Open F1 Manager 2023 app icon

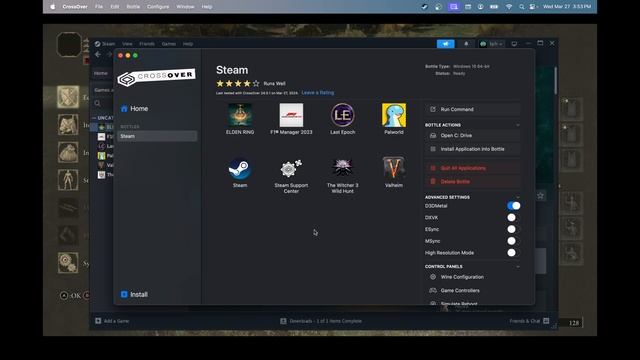[x=291, y=115]
